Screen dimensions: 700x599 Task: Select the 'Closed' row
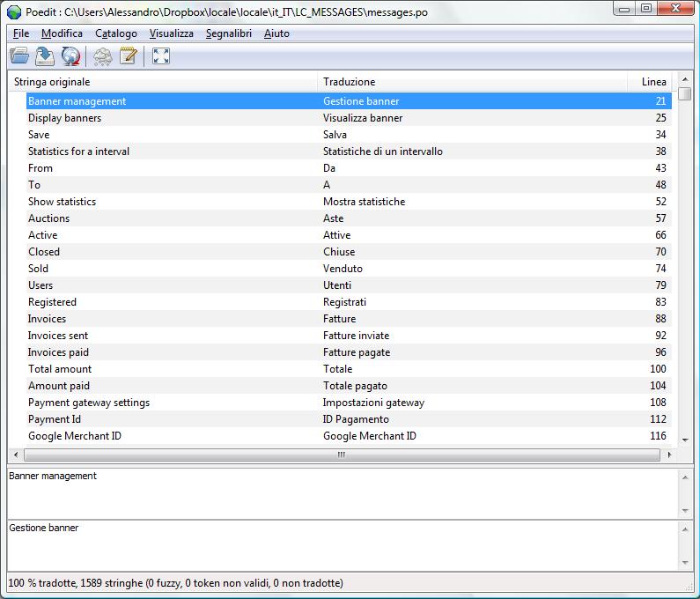click(x=349, y=252)
